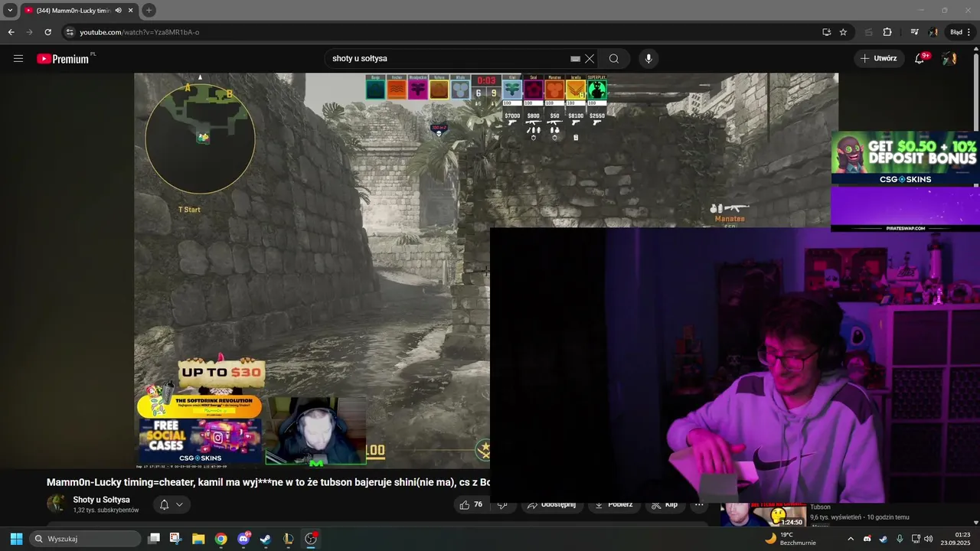
Task: Open Steam from the taskbar
Action: pos(265,539)
